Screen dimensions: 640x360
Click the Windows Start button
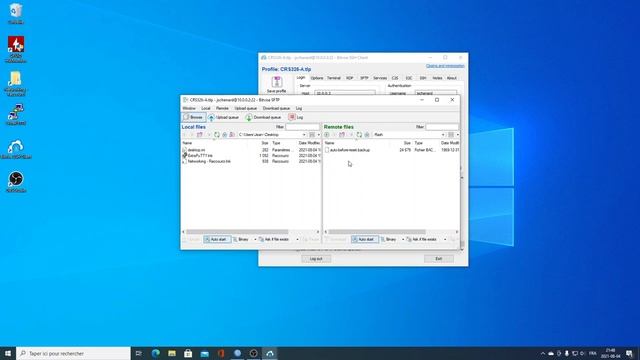tap(8, 353)
